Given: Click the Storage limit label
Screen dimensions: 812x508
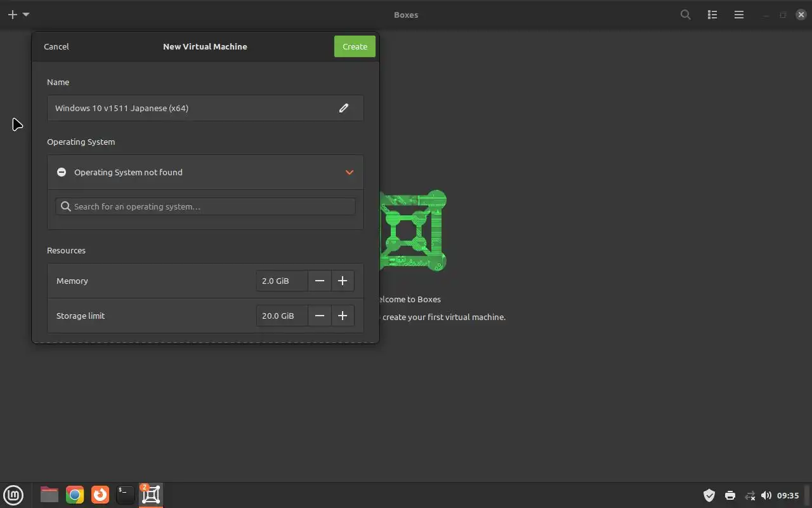Looking at the screenshot, I should 81,316.
